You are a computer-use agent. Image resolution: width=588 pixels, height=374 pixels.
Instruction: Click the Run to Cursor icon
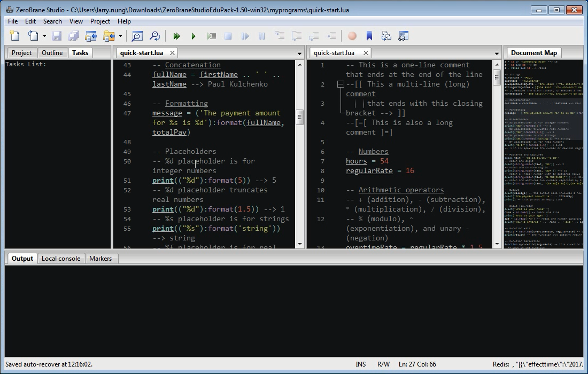click(212, 36)
